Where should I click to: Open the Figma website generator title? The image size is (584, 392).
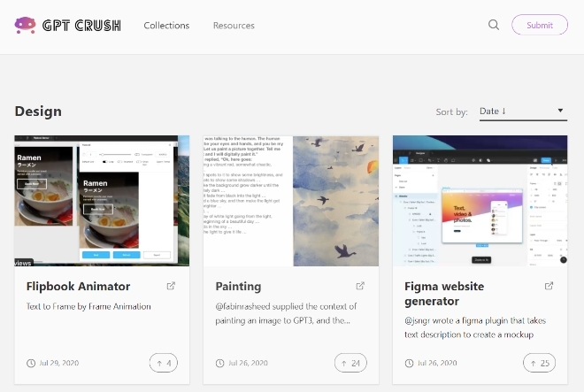(444, 294)
